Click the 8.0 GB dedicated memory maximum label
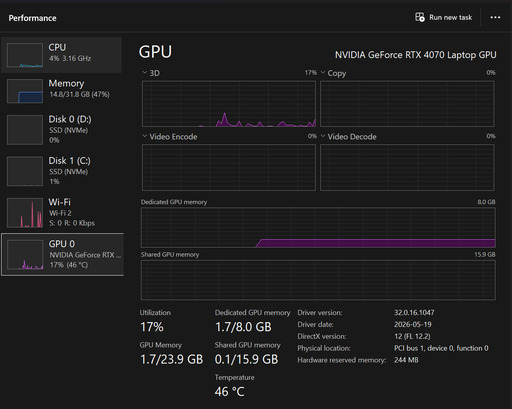This screenshot has width=512, height=409. [486, 202]
